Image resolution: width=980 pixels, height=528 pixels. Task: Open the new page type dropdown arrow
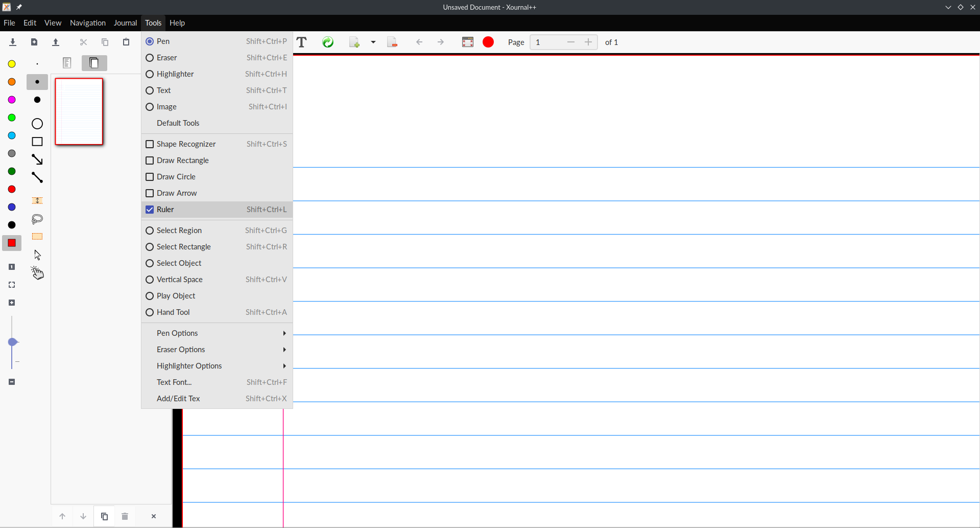(x=373, y=42)
